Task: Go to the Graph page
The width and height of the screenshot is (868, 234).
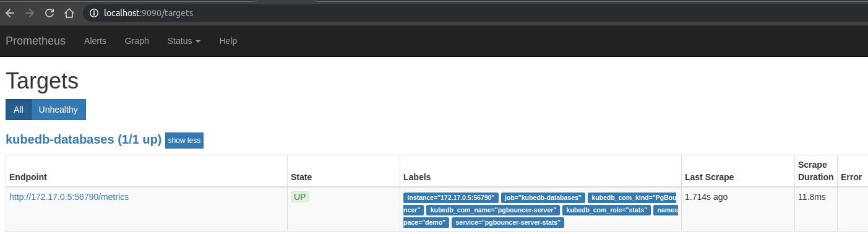Action: [137, 41]
